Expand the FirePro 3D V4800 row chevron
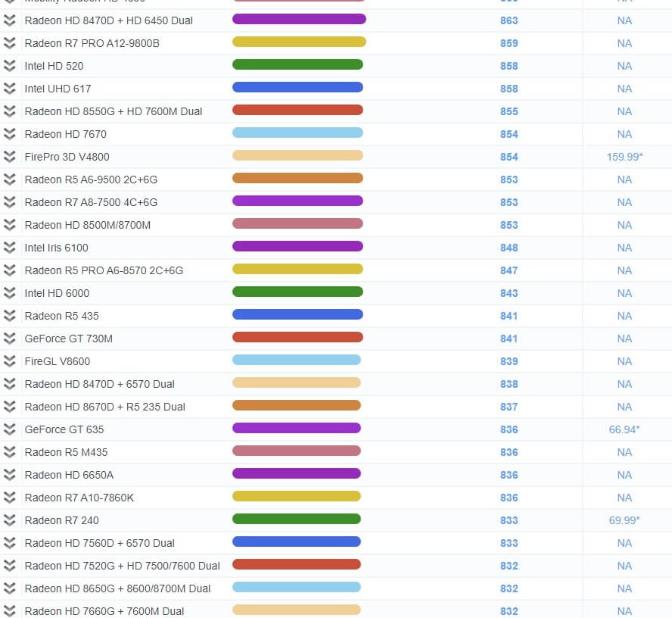Screen dimensions: 672x618 [9, 157]
